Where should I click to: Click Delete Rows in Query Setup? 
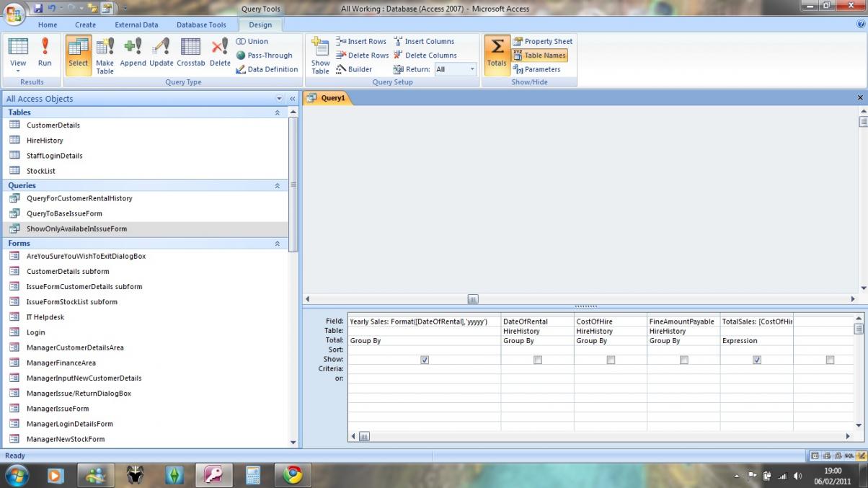(x=363, y=56)
